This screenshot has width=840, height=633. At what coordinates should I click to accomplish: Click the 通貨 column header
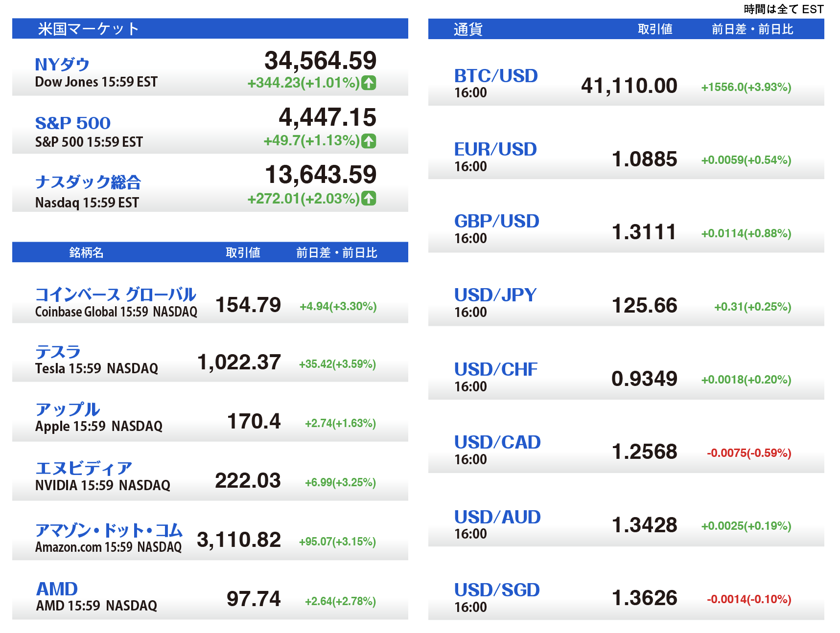pyautogui.click(x=468, y=29)
